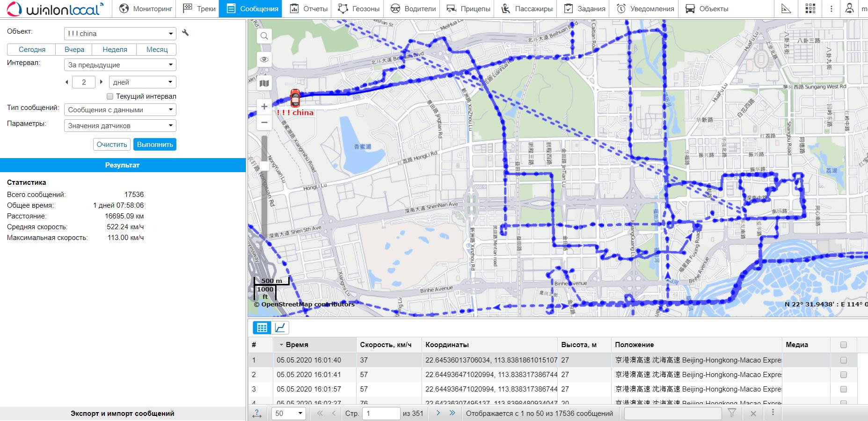Click the map zoom level slider handle
This screenshot has width=868, height=421.
tap(264, 166)
